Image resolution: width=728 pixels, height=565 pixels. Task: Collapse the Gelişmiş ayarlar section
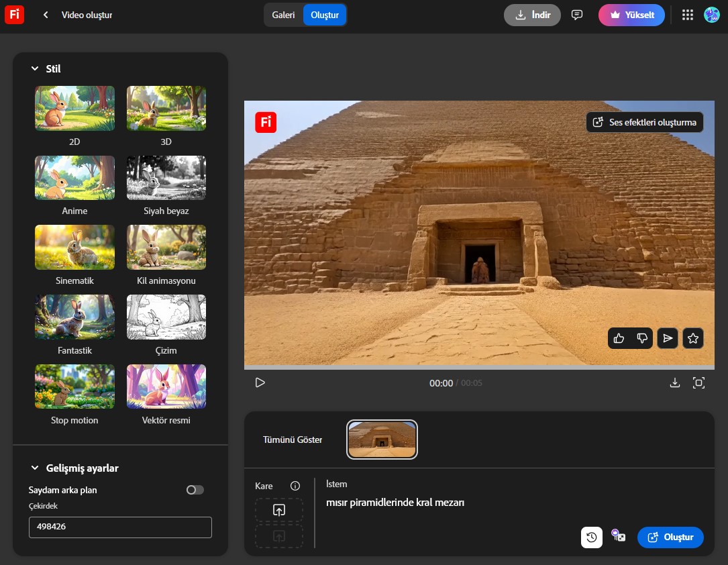tap(34, 468)
